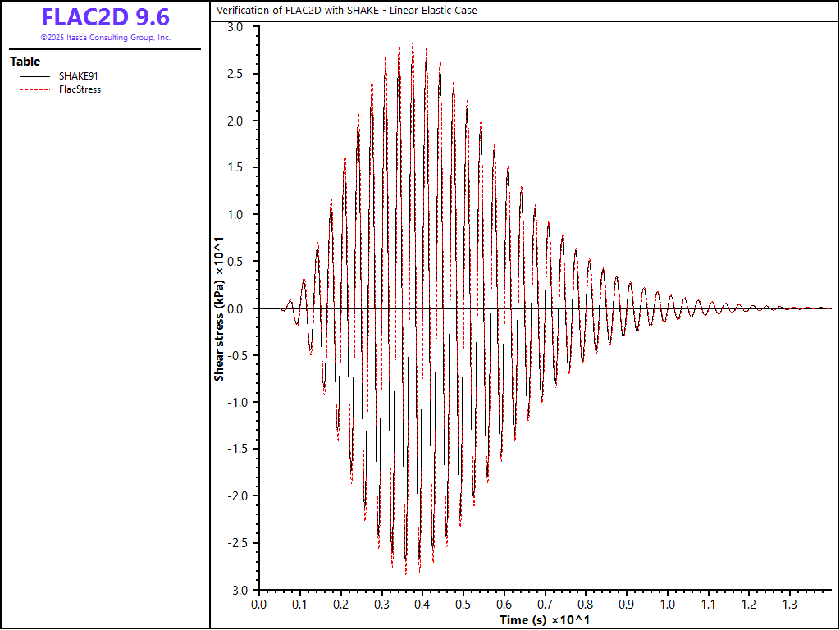
Task: Click the 3.0 tick label on y-axis
Action: coord(235,27)
